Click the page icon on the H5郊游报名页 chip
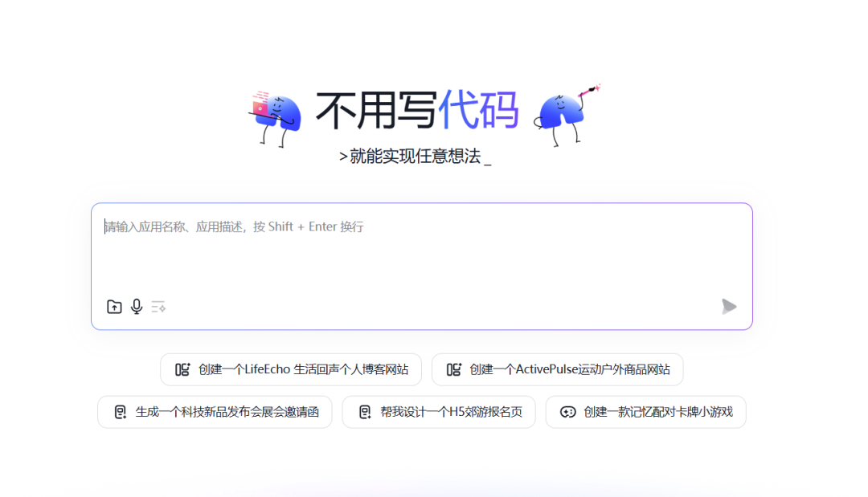This screenshot has width=868, height=497. (366, 411)
